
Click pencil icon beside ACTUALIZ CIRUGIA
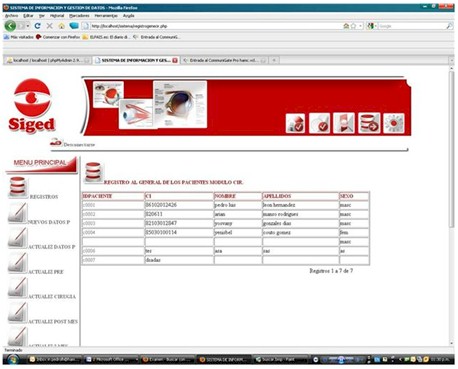17,287
